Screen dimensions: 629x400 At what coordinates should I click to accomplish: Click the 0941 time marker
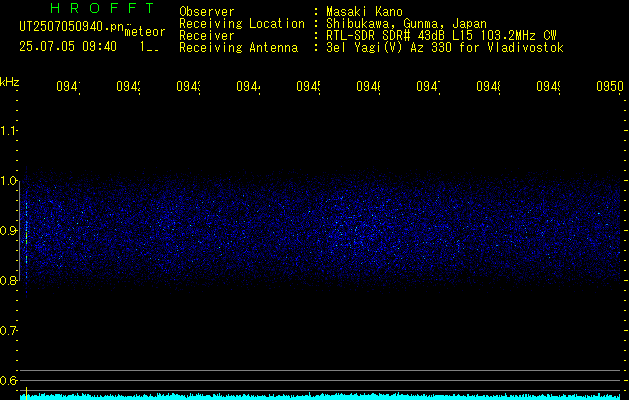(68, 87)
